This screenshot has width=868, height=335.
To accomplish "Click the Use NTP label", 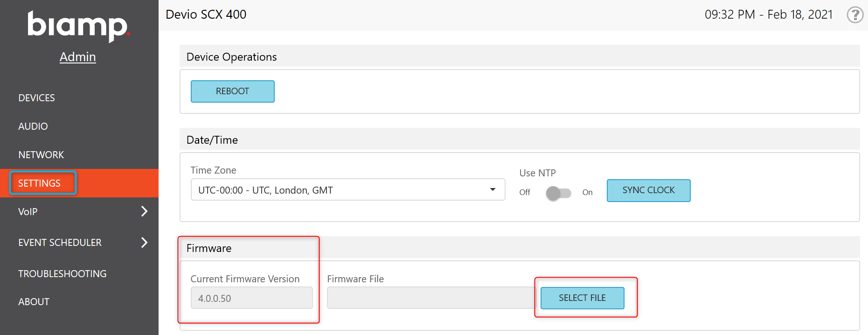I will pyautogui.click(x=537, y=173).
